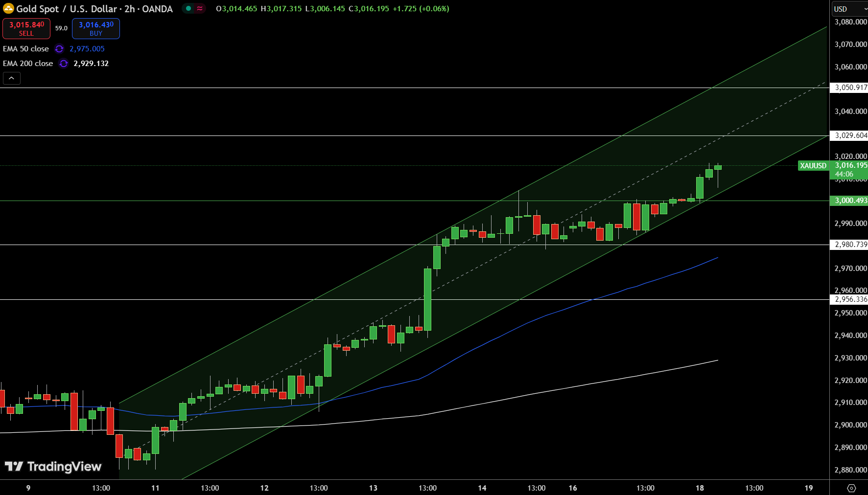Open the USD currency dropdown

pyautogui.click(x=849, y=9)
